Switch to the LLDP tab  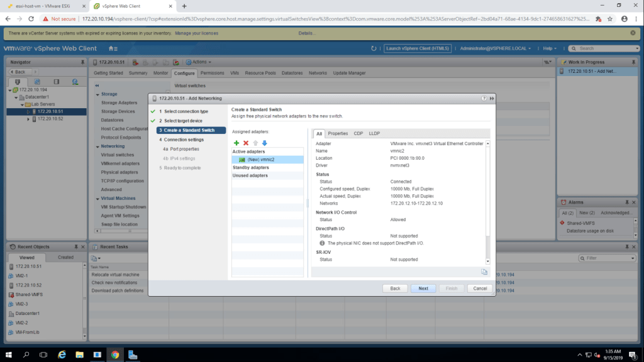coord(374,133)
